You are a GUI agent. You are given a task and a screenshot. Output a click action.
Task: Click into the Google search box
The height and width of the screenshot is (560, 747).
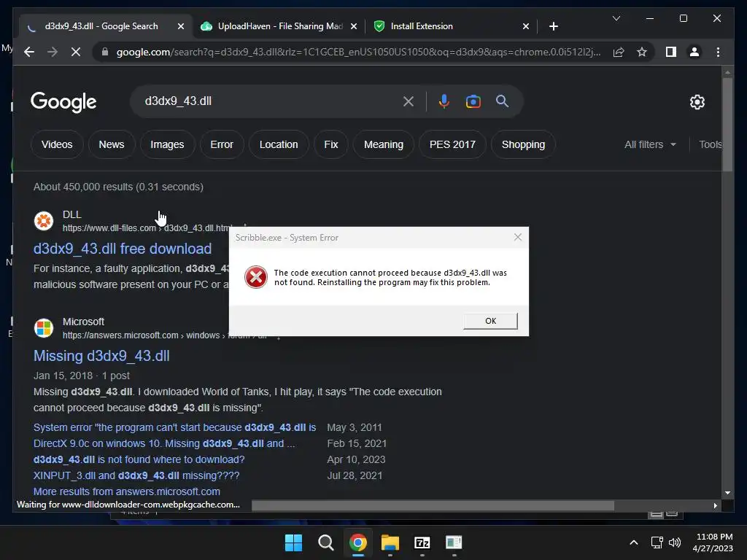click(267, 101)
